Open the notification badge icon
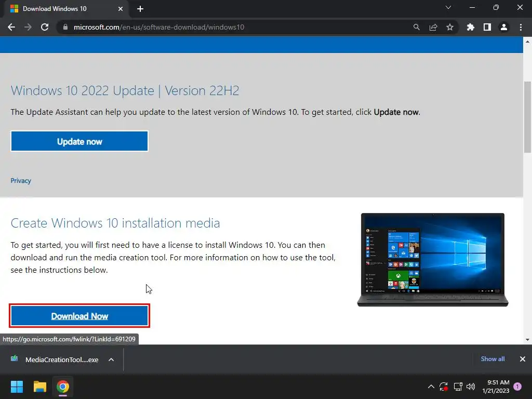Screen dimensions: 532x399 point(517,387)
